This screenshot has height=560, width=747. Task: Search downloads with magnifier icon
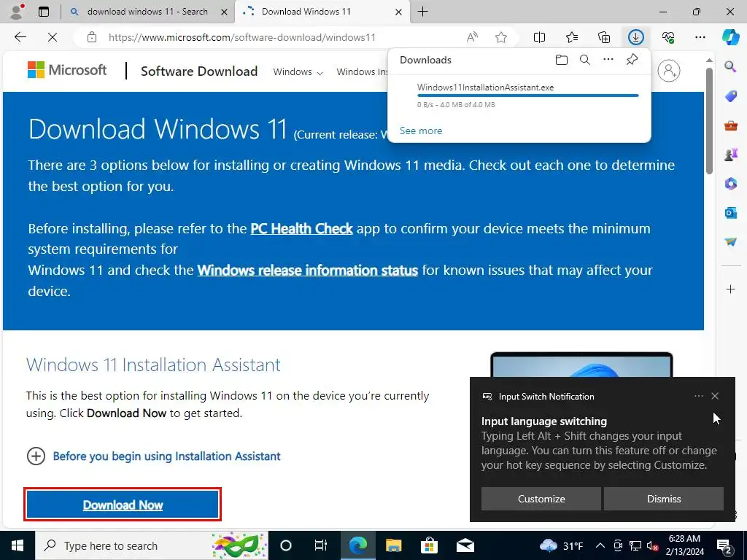(585, 60)
